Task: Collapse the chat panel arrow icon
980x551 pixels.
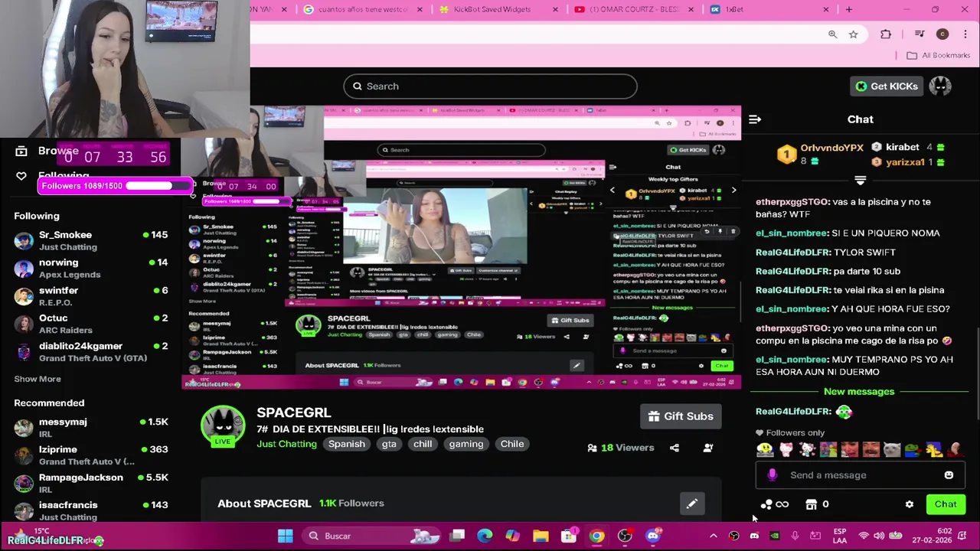Action: pyautogui.click(x=755, y=119)
